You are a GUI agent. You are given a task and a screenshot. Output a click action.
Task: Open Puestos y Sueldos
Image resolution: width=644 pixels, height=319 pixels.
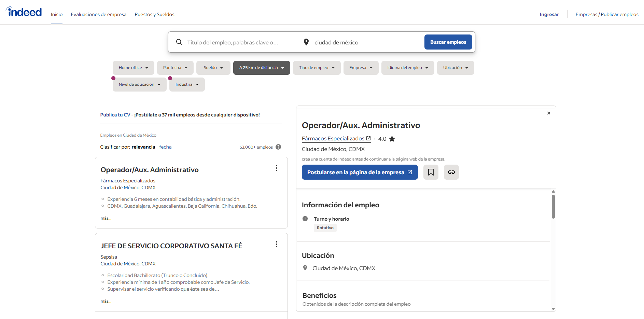tap(154, 14)
